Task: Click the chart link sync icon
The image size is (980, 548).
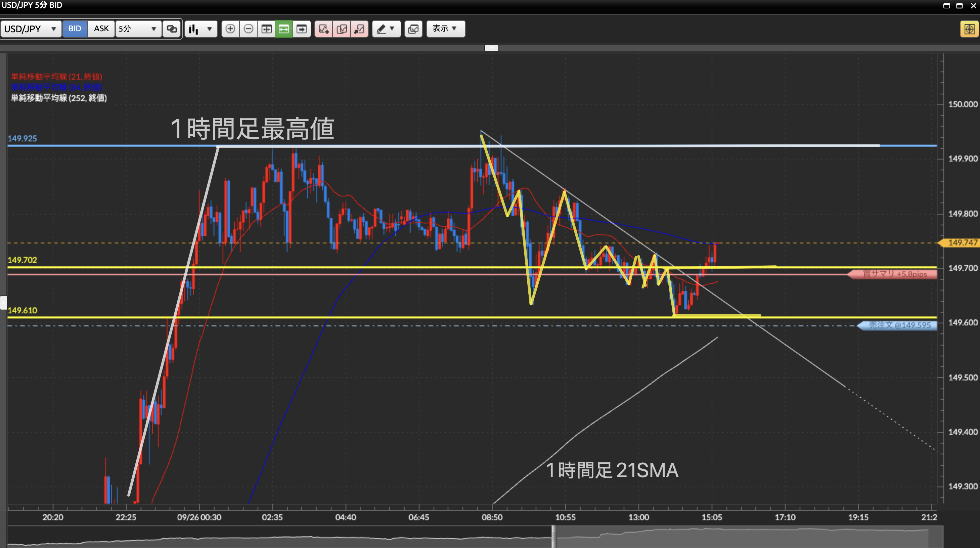Action: click(172, 29)
